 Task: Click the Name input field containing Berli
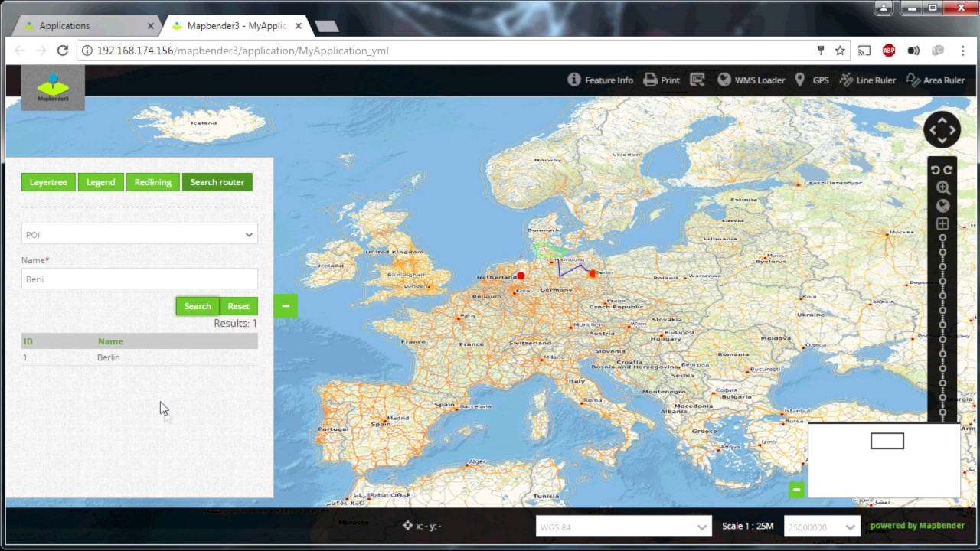tap(139, 279)
